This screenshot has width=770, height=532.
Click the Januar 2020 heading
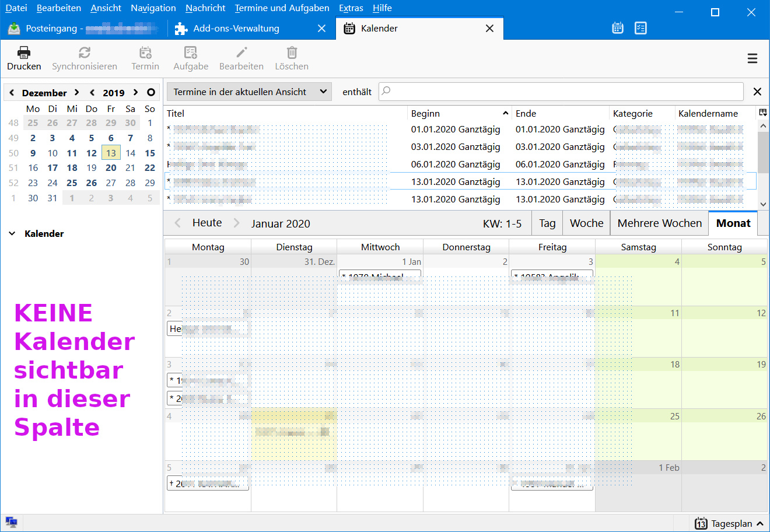[281, 223]
